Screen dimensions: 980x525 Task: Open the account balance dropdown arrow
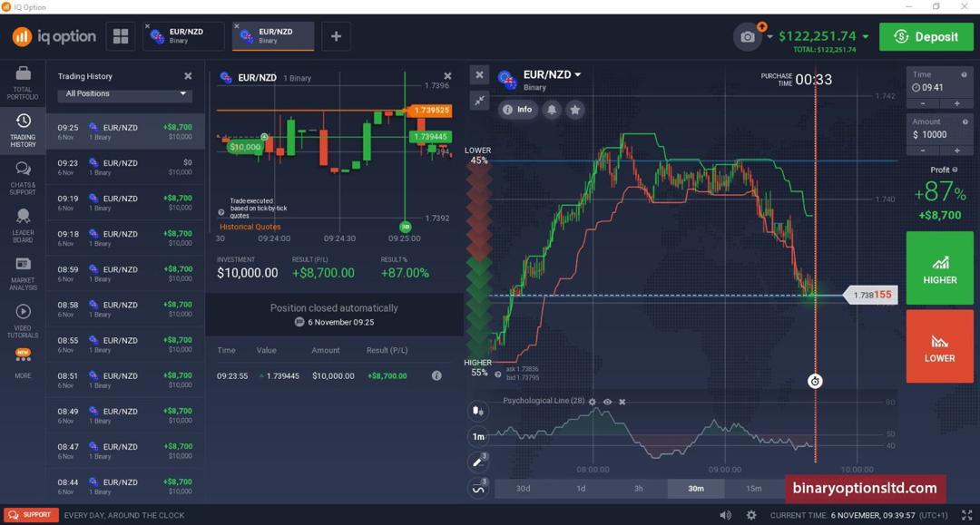pyautogui.click(x=865, y=37)
